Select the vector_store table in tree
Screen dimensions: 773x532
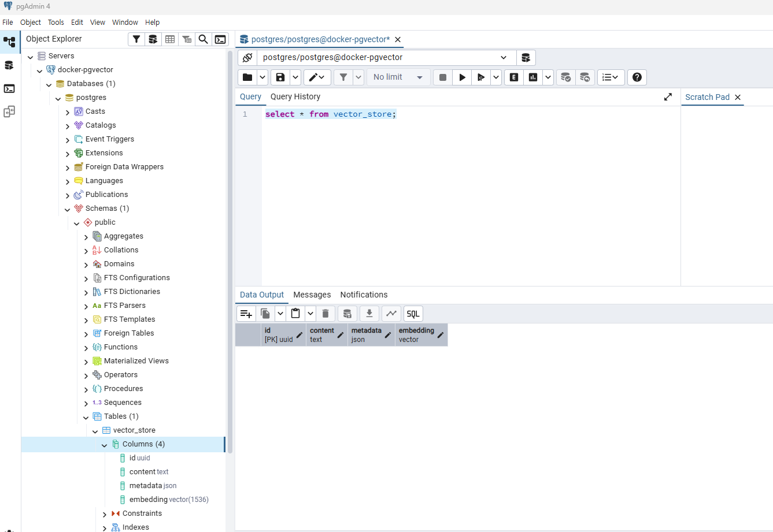tap(134, 430)
